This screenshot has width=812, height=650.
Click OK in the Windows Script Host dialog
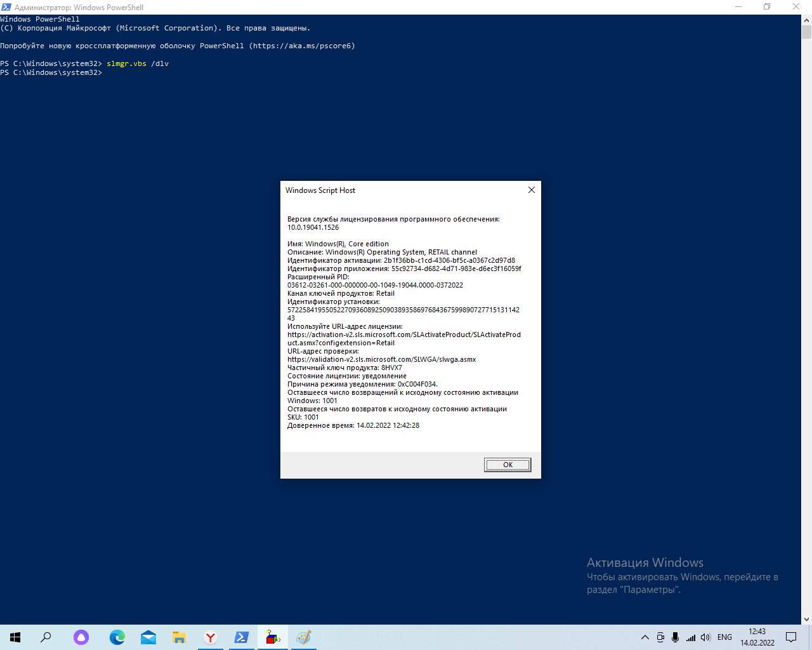507,465
